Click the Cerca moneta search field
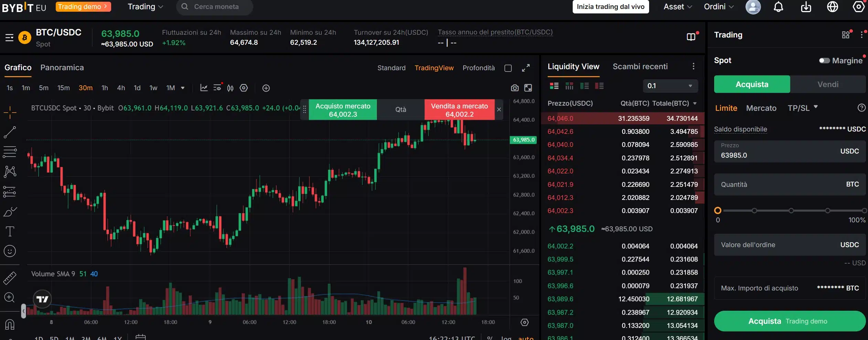868x340 pixels. (x=215, y=7)
